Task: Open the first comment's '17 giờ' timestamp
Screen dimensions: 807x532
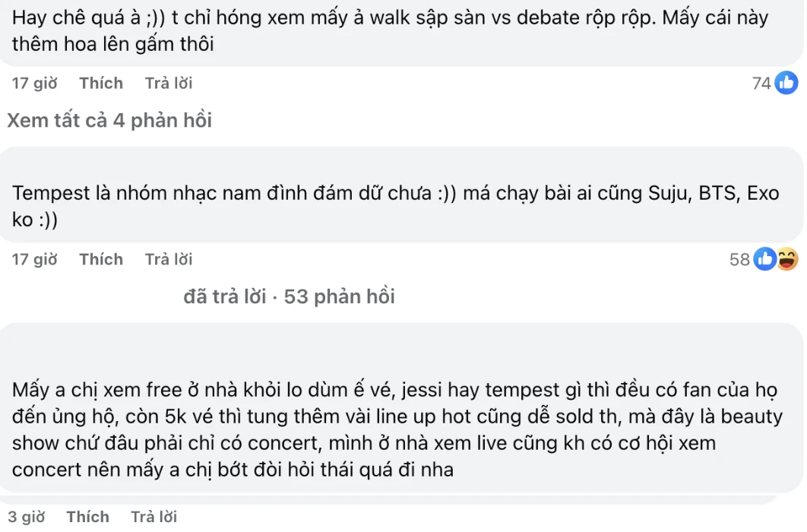Action: coord(35,83)
